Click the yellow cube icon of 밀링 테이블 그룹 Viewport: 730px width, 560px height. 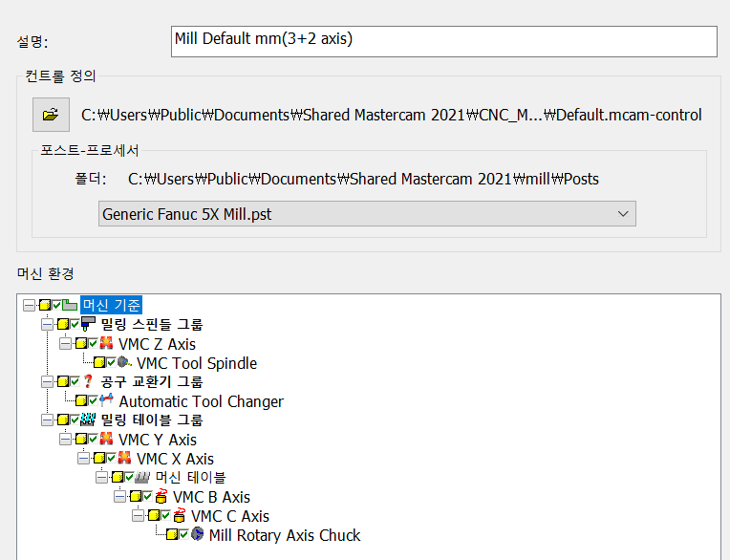coord(63,420)
